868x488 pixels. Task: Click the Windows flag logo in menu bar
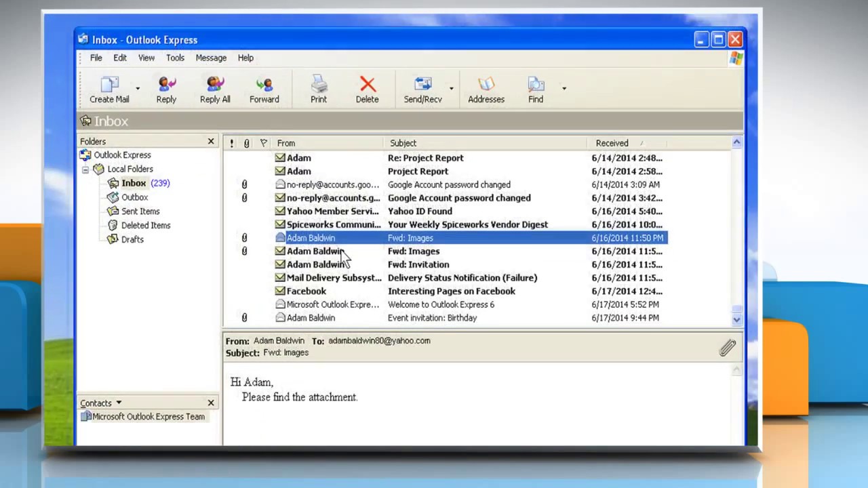pos(736,58)
